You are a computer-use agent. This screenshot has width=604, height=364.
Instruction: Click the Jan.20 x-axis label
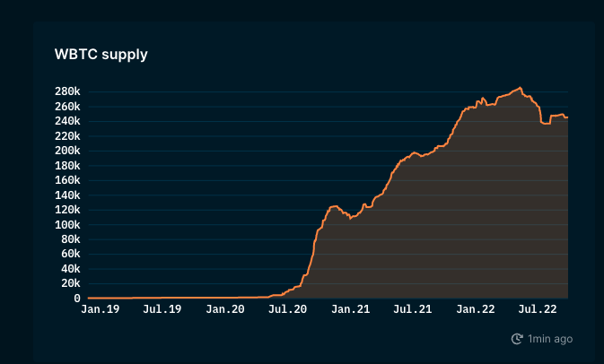pos(225,309)
